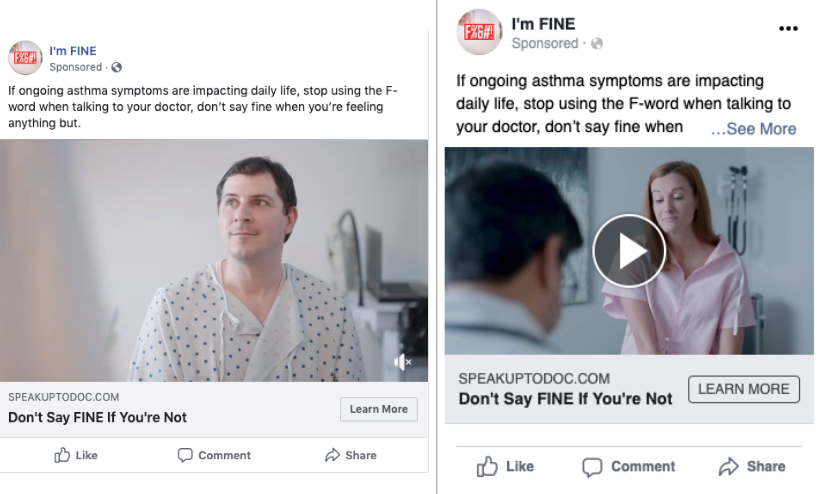
Task: Unmute the left video with speaker icon
Action: point(402,361)
